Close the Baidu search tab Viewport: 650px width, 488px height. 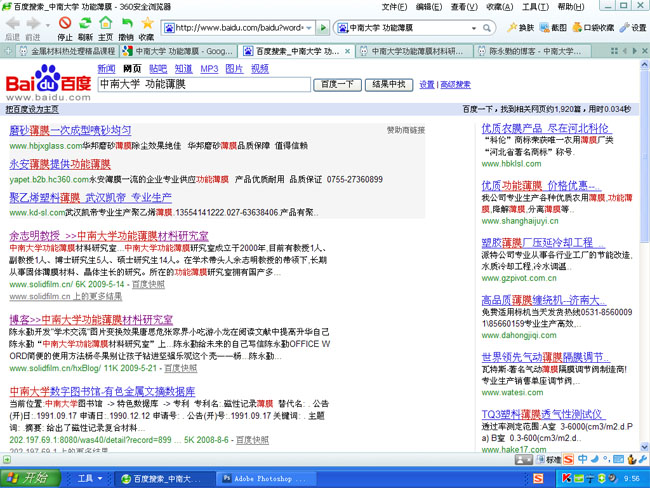coord(347,51)
